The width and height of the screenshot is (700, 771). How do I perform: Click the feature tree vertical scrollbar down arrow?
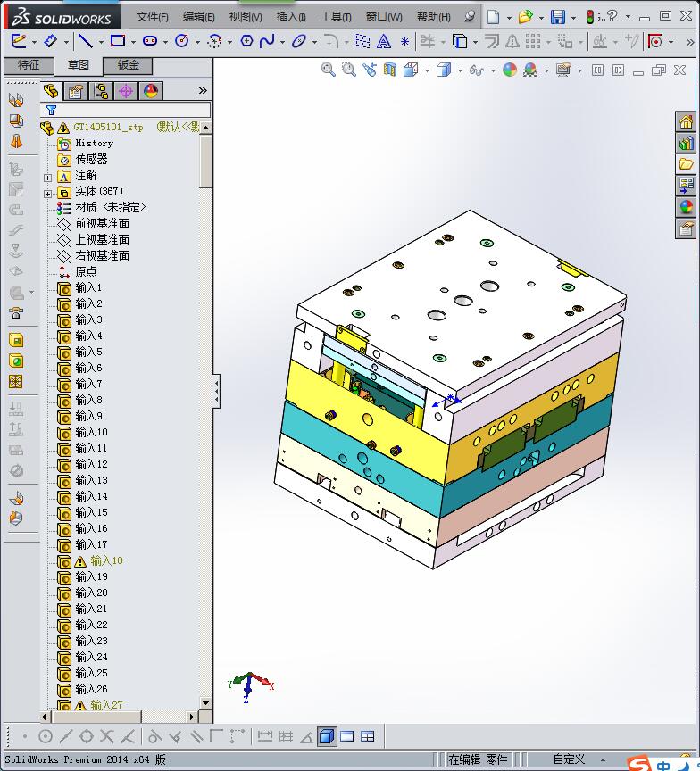205,703
